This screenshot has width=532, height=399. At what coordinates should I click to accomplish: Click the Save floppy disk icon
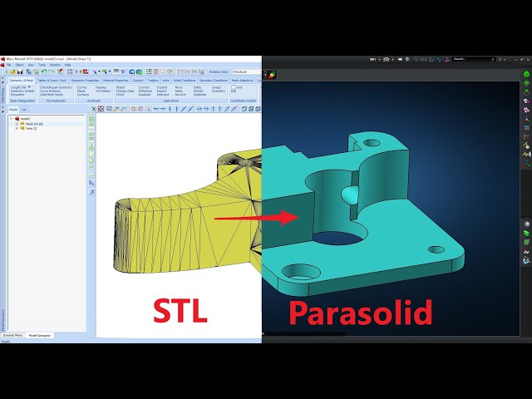[x=20, y=71]
